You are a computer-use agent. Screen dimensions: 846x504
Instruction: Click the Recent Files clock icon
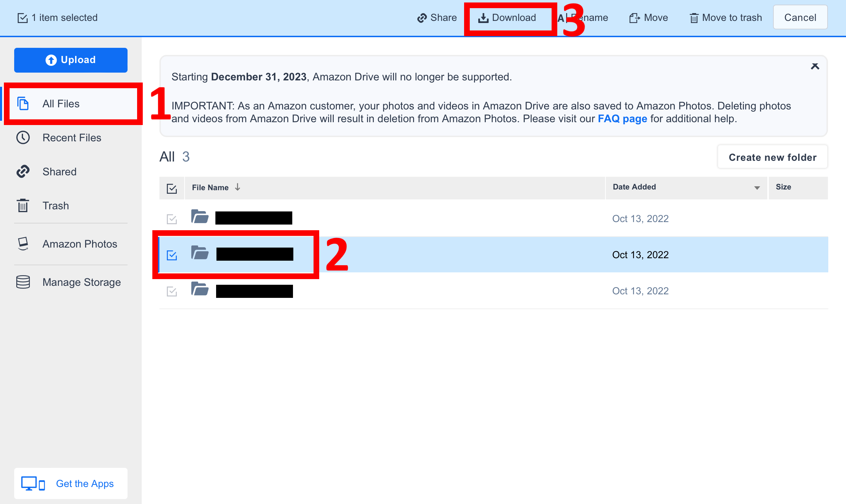tap(23, 137)
